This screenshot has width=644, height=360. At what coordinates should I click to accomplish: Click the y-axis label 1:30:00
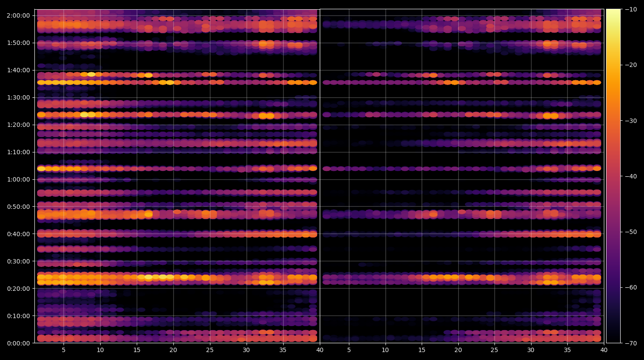(x=18, y=97)
